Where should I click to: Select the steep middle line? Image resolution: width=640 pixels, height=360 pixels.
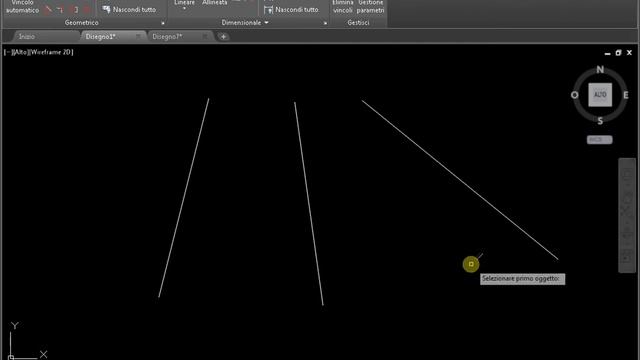[x=309, y=203]
